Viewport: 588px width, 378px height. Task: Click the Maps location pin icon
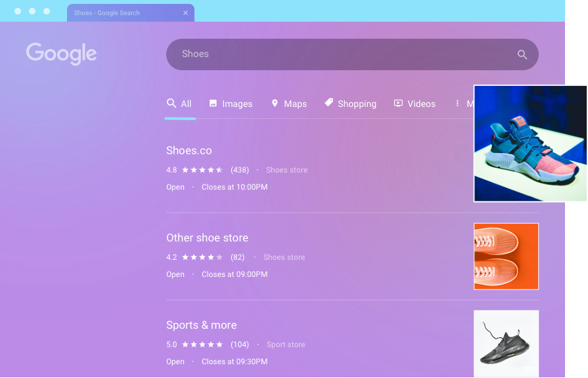click(x=275, y=103)
